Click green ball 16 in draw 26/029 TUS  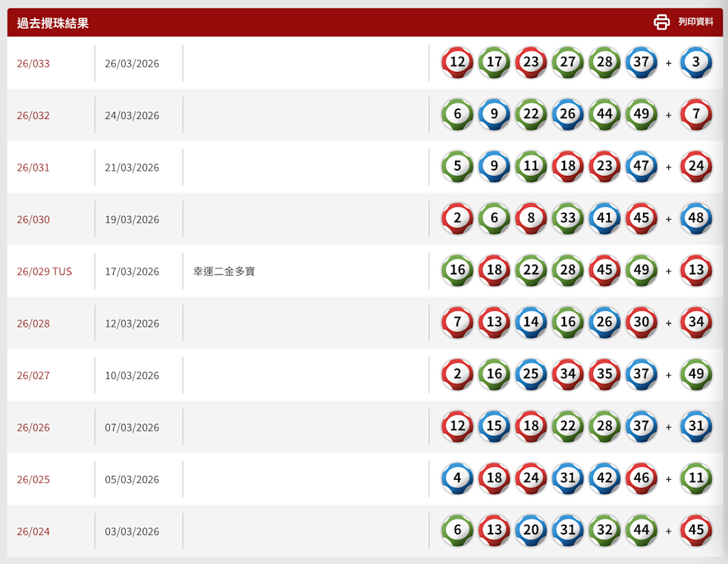(x=457, y=271)
